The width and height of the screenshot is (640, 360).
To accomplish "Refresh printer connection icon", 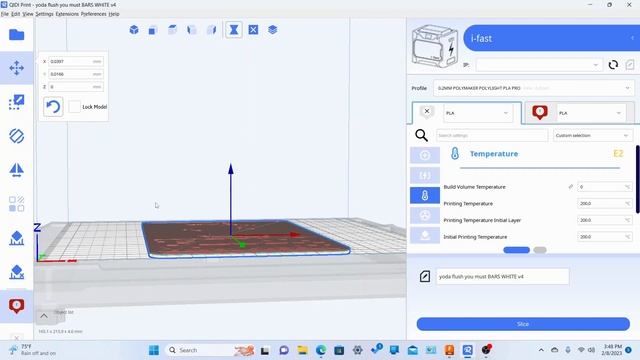I will 613,65.
